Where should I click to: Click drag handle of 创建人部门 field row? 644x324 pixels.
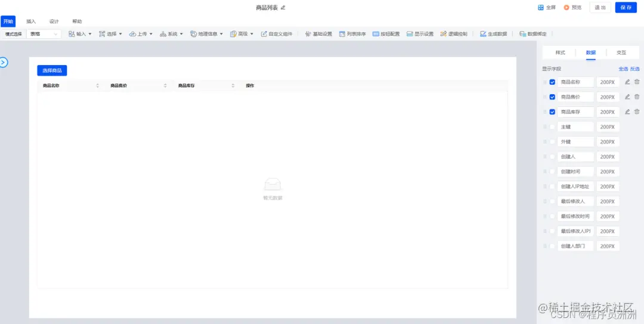click(x=545, y=246)
